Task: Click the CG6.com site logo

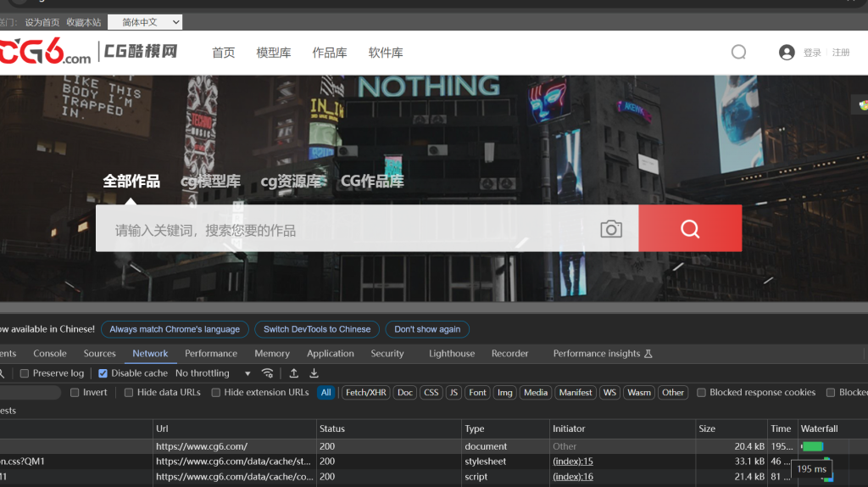Action: tap(45, 53)
